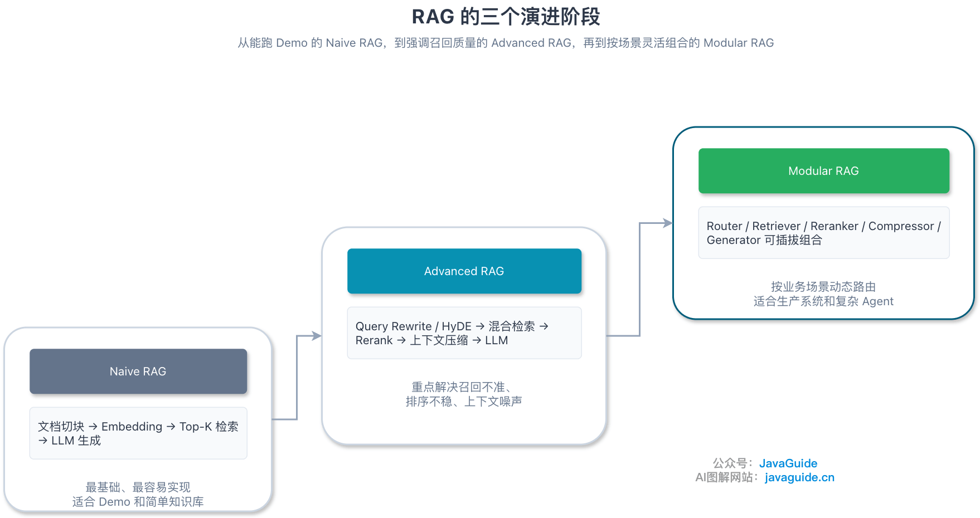Open the JavaGuide 公众号 link
980x518 pixels.
click(788, 463)
